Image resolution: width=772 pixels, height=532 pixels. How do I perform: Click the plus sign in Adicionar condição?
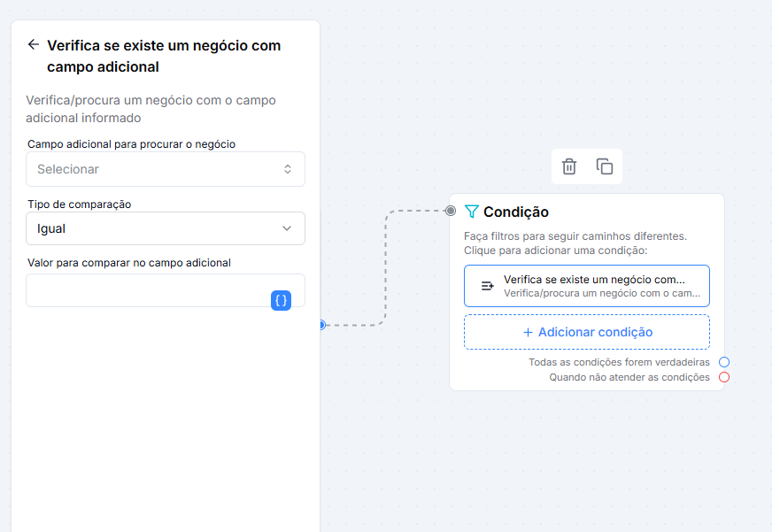pos(528,333)
